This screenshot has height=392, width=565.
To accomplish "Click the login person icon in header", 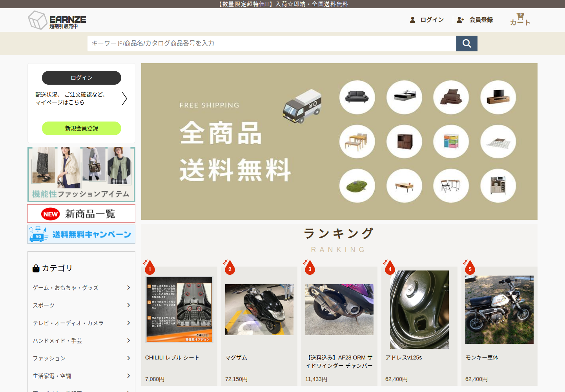I will [x=412, y=20].
